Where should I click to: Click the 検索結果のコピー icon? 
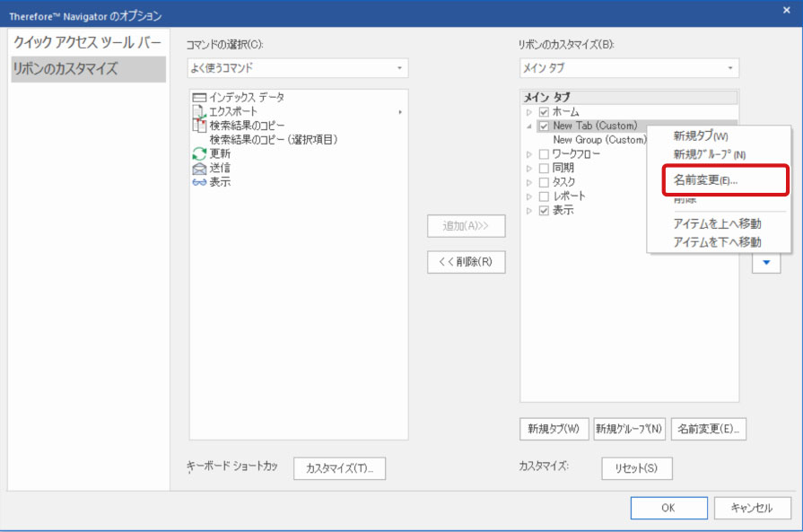199,126
